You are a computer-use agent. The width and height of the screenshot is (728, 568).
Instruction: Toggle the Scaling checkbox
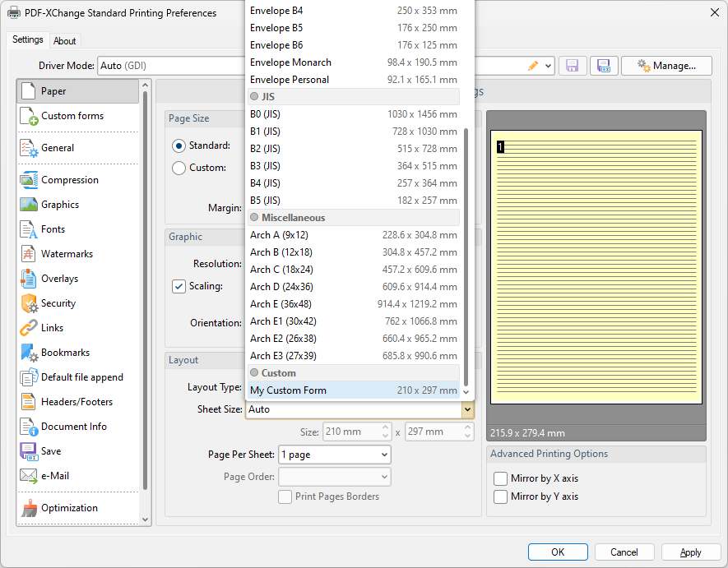pyautogui.click(x=179, y=286)
